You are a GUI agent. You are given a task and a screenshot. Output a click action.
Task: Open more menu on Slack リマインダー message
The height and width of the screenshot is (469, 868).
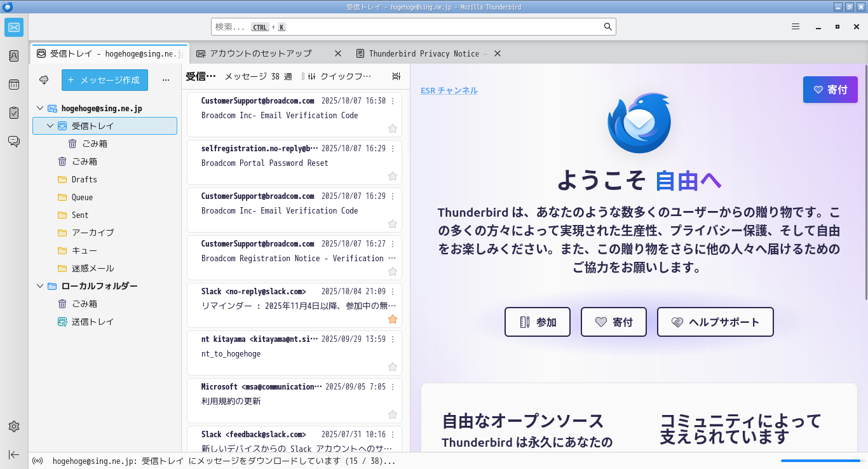pos(393,292)
